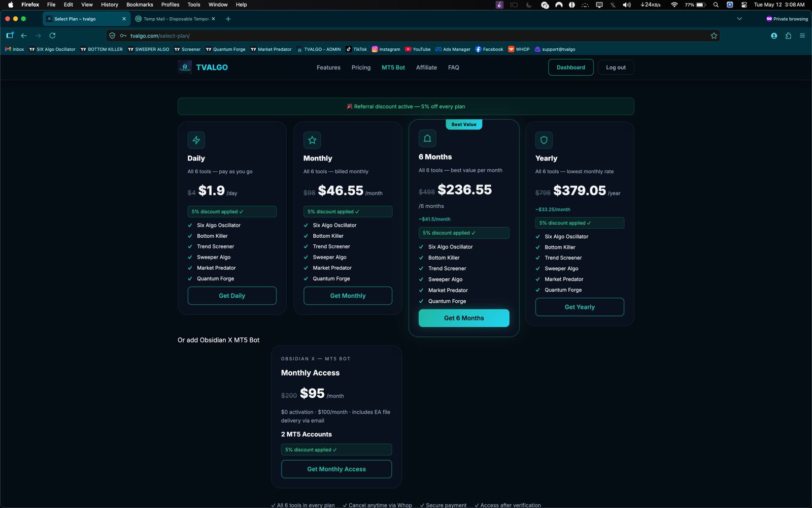Open the TVALGO - ADMIN bookmark
The width and height of the screenshot is (812, 508).
pos(319,49)
